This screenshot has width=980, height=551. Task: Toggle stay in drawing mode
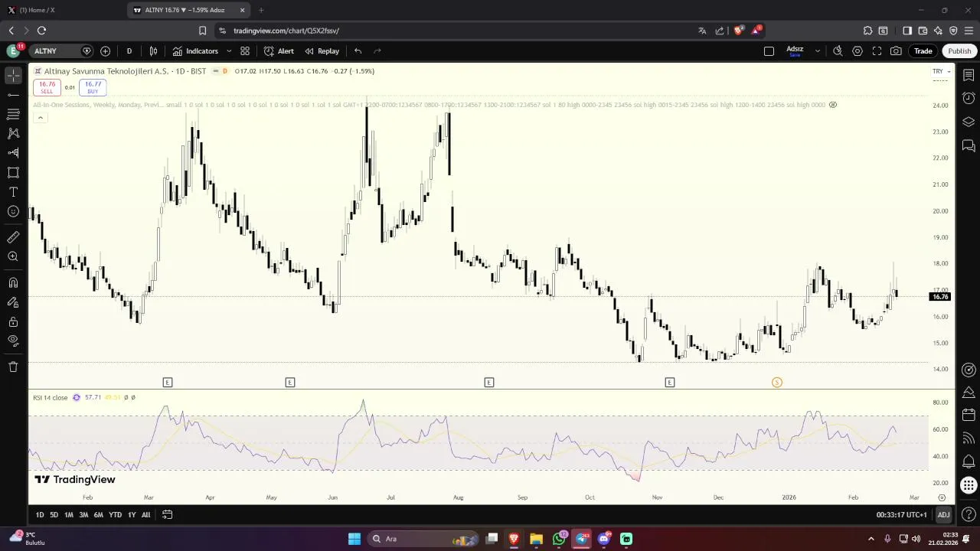[13, 302]
